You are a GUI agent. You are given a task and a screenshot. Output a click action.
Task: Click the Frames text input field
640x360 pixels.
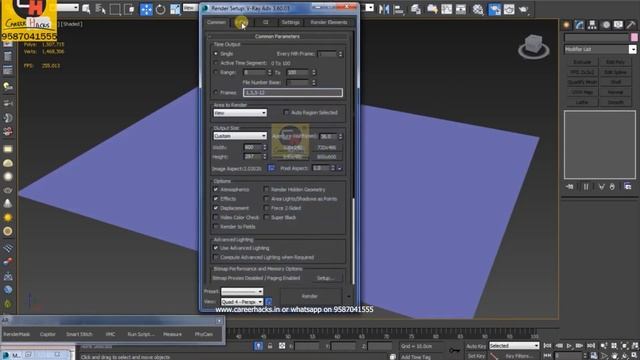tap(293, 93)
